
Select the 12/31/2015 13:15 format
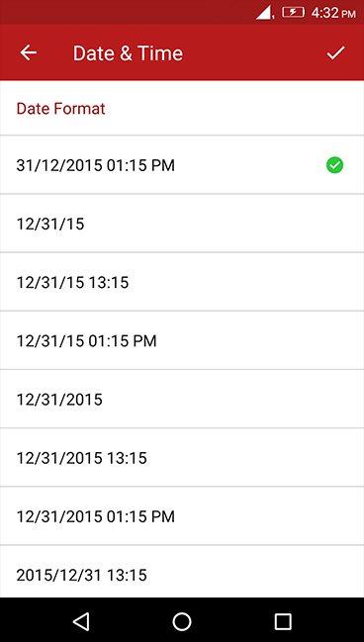[x=182, y=457]
